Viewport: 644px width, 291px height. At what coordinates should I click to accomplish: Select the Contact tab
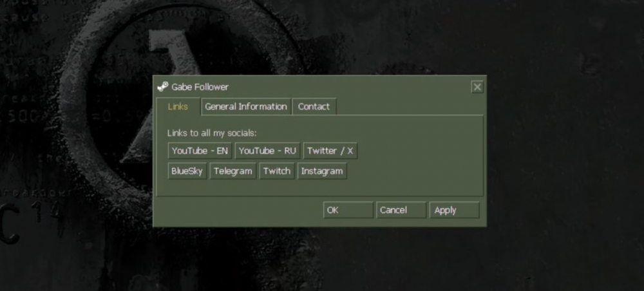coord(314,107)
